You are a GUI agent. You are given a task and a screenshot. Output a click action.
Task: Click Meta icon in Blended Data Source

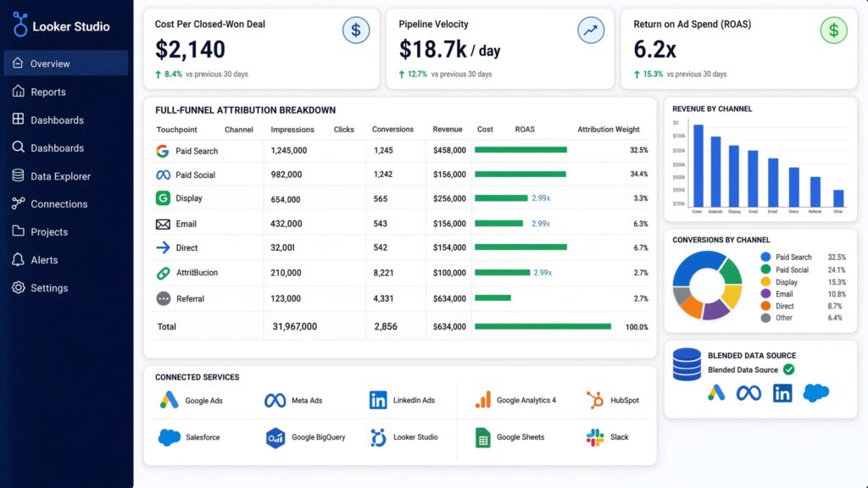748,393
